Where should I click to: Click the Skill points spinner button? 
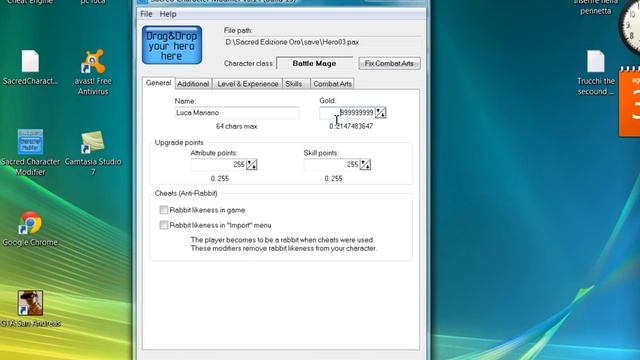[x=365, y=165]
